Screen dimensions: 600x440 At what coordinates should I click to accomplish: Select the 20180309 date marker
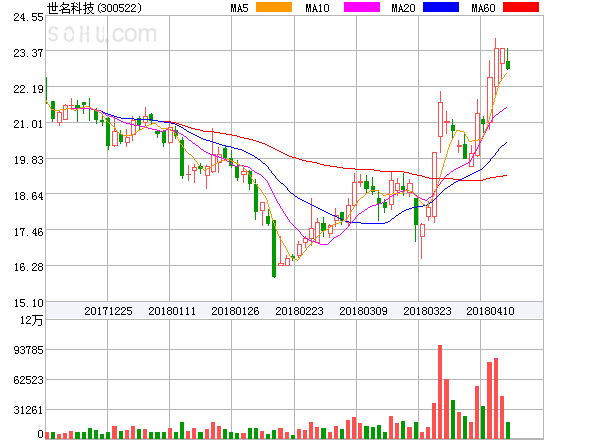pyautogui.click(x=363, y=311)
